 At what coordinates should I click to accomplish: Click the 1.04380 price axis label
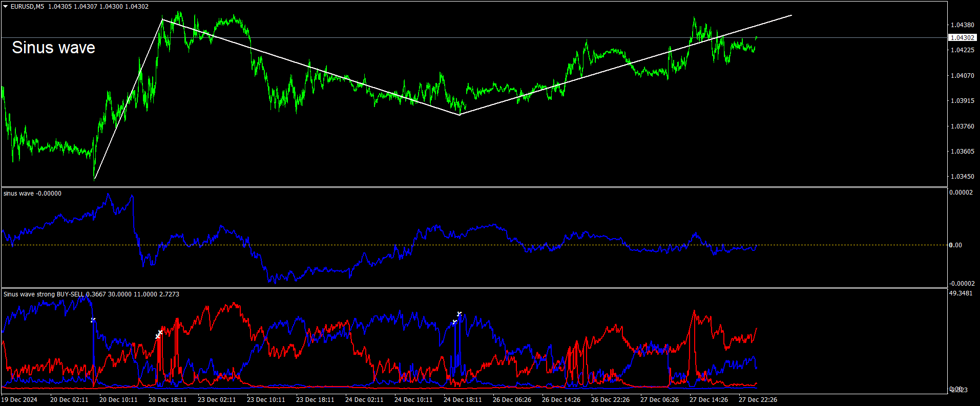pos(963,25)
